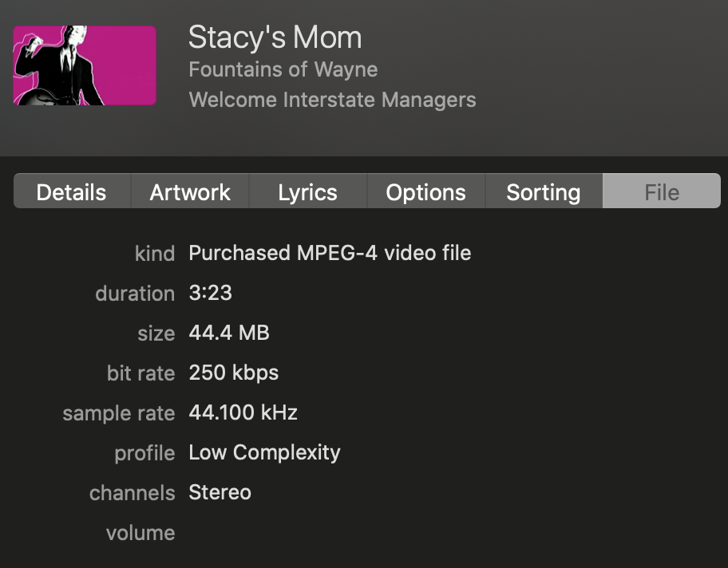Click the song title Stacy's Mom
The height and width of the screenshot is (568, 728).
(275, 37)
